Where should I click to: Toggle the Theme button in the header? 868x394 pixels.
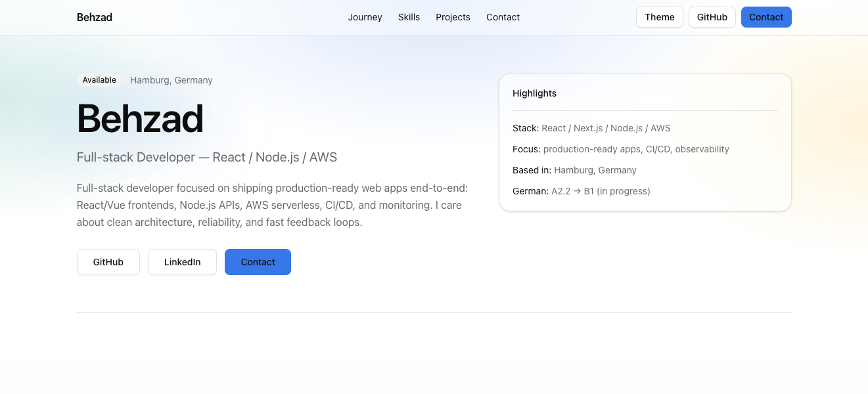(659, 17)
